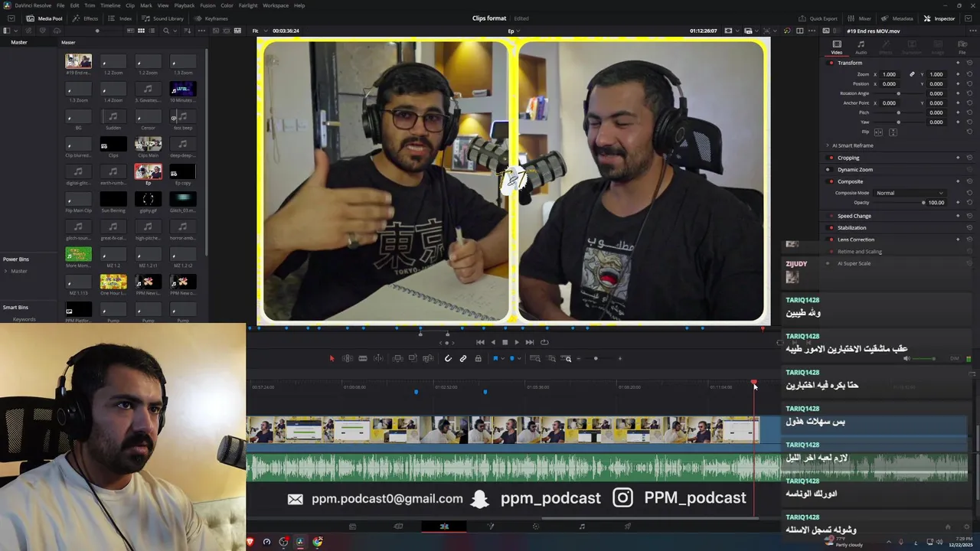Switch Inspector to the Audio tab
The image size is (980, 551).
pos(861,47)
